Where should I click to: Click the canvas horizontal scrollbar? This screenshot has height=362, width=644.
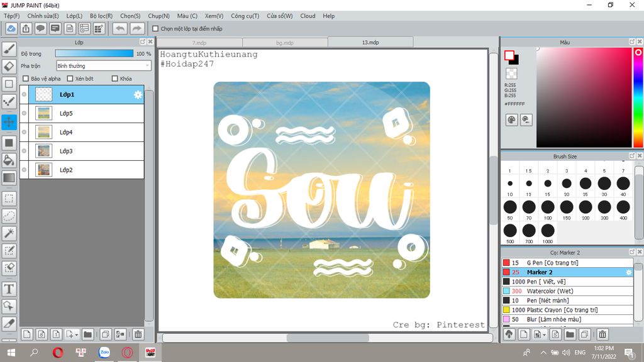coord(327,338)
